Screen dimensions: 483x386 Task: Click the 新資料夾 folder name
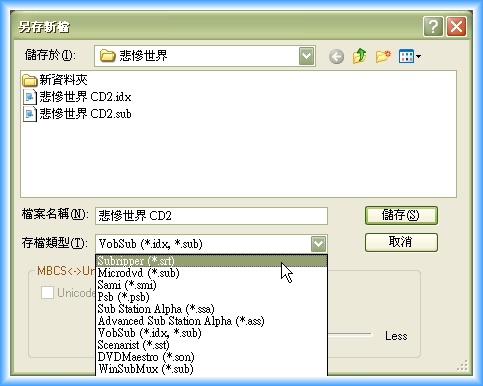pos(63,80)
